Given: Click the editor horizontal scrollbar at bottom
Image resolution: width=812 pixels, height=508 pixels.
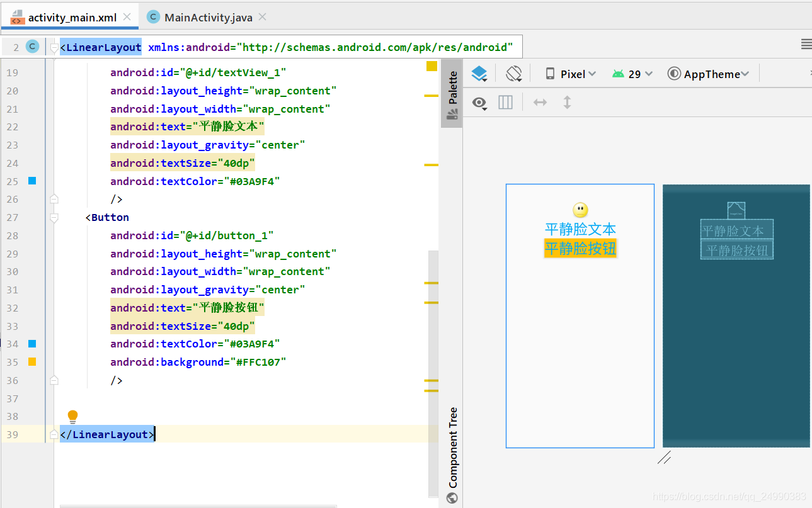Looking at the screenshot, I should pyautogui.click(x=198, y=505).
